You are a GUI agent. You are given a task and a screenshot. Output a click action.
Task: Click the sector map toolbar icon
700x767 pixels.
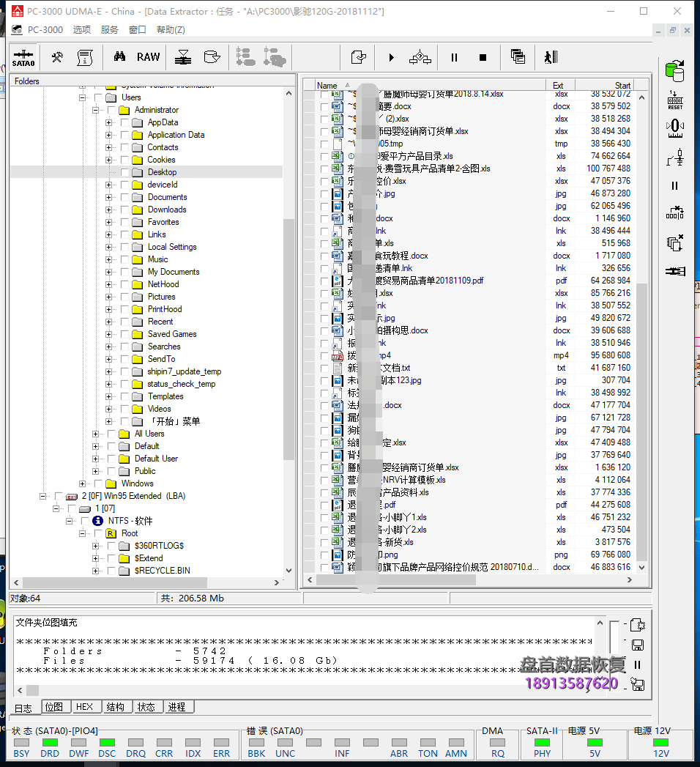183,57
